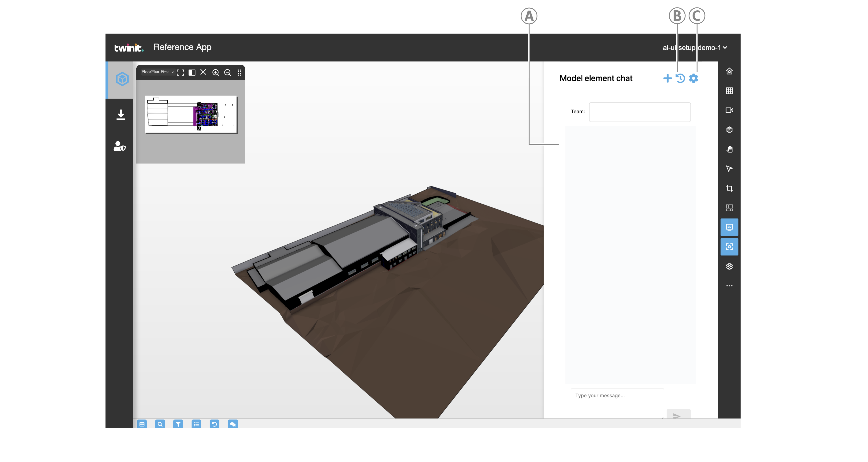The width and height of the screenshot is (868, 462).
Task: Toggle the 2D viewer button
Action: [x=729, y=227]
